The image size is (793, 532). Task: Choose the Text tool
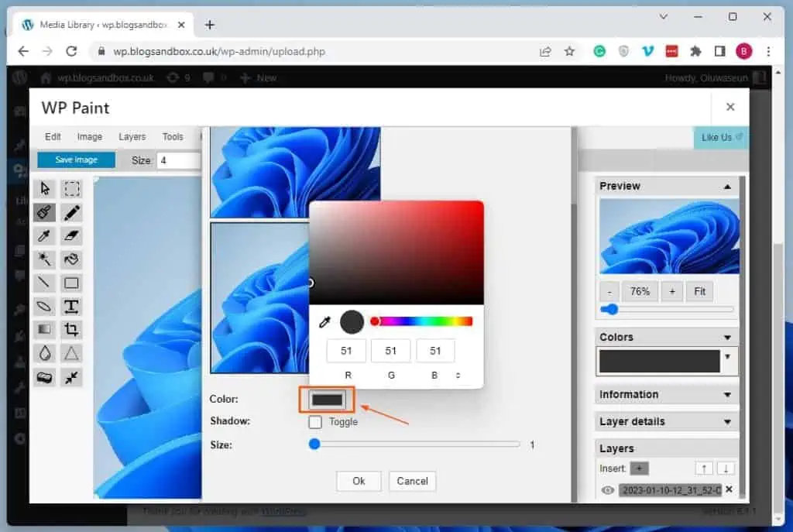(x=71, y=307)
